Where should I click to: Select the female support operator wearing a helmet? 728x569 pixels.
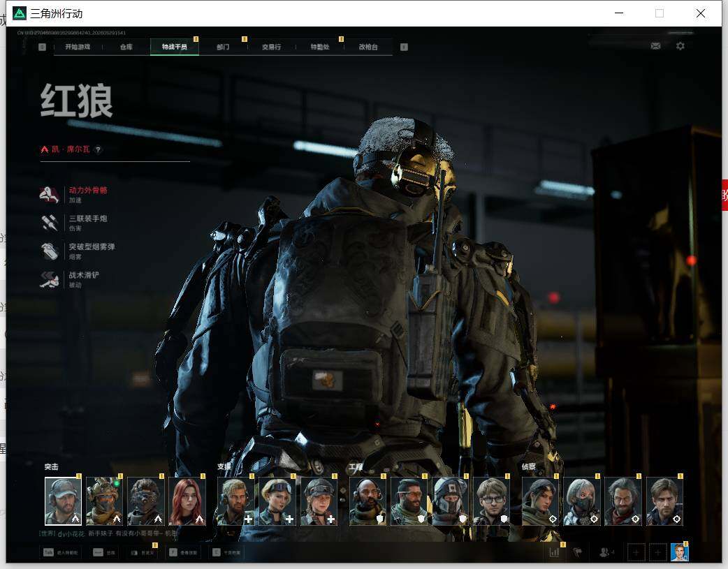pyautogui.click(x=319, y=501)
